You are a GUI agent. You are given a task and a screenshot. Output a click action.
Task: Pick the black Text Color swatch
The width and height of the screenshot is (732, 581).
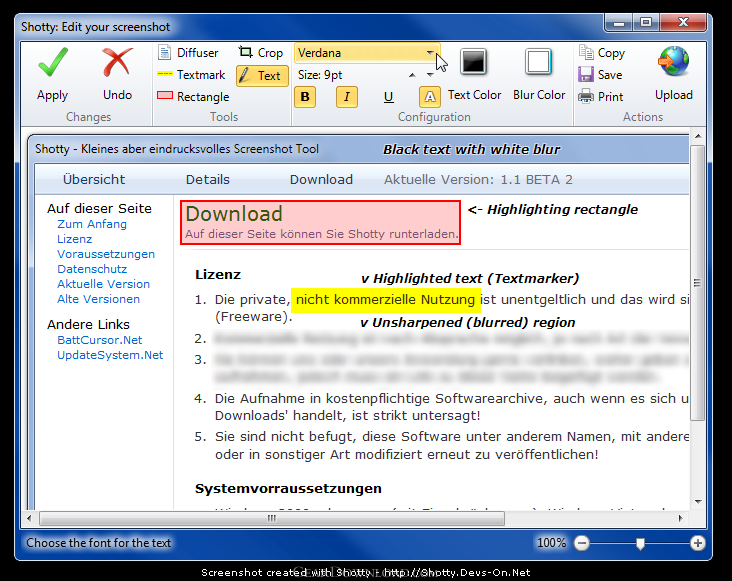pyautogui.click(x=474, y=61)
